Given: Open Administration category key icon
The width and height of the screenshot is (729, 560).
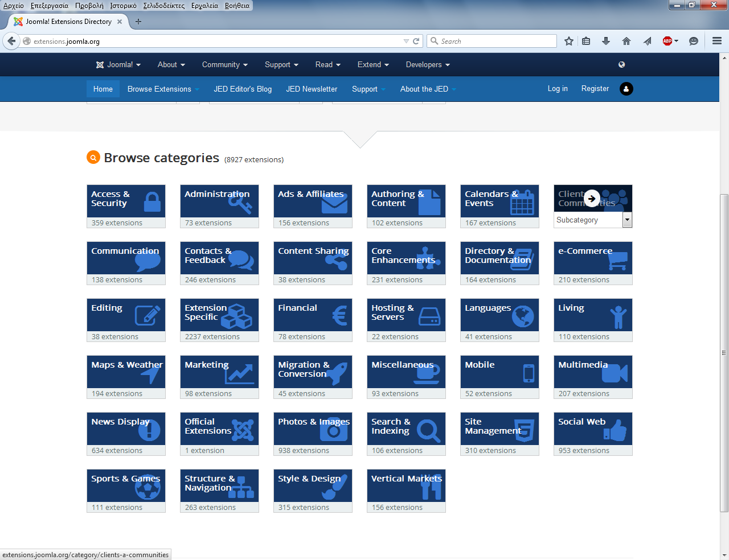Looking at the screenshot, I should pos(240,203).
